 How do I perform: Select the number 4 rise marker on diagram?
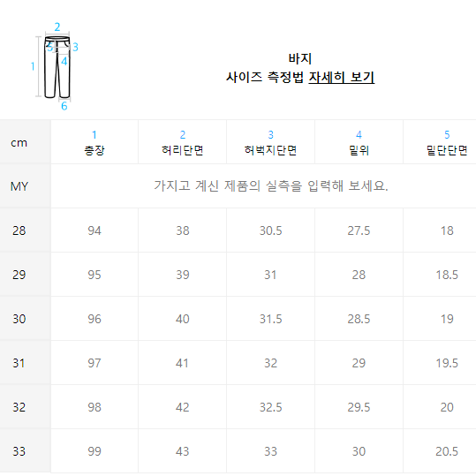[64, 61]
